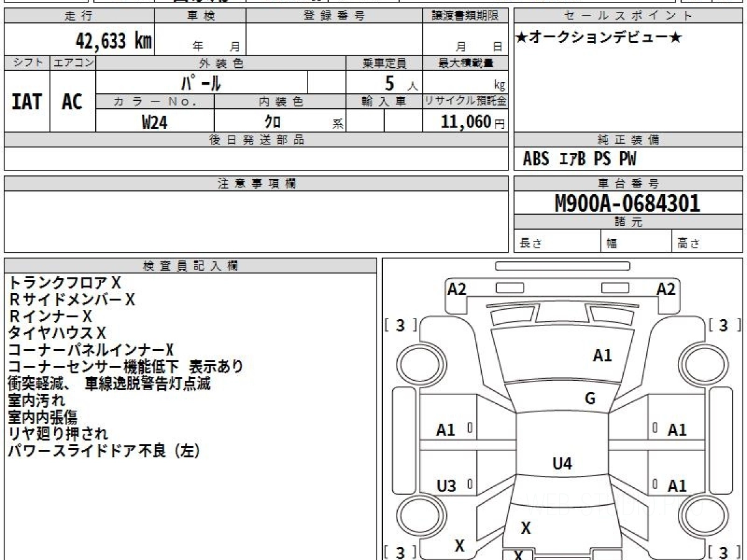Click the A2 mark on right bumper corner
The image size is (747, 560).
tap(666, 289)
